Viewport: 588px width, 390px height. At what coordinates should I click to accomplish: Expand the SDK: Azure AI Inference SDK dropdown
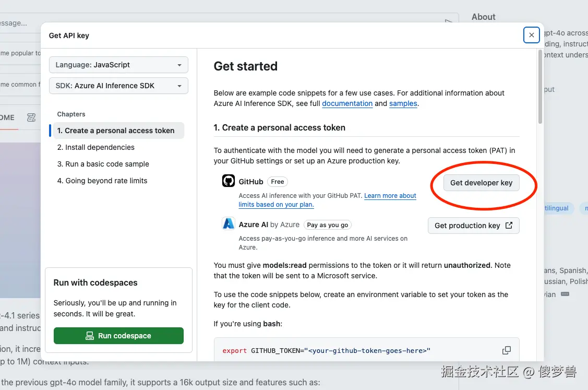pyautogui.click(x=118, y=86)
